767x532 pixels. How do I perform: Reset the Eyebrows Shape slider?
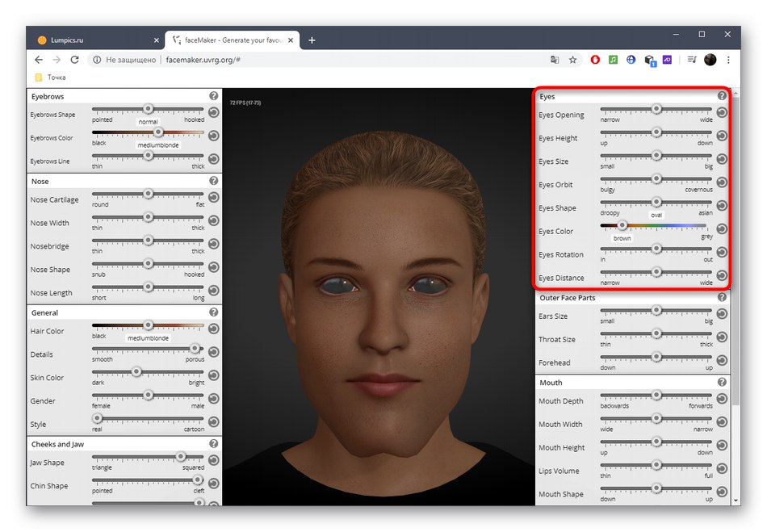[213, 113]
